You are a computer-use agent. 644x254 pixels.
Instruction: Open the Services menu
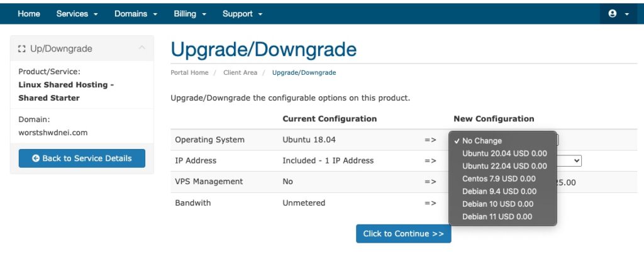[77, 14]
